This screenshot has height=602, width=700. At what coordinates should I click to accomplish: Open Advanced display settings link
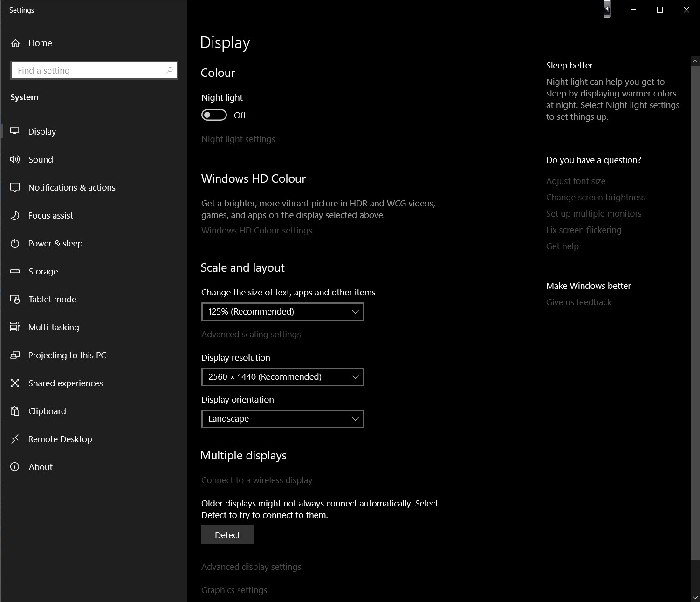coord(251,567)
